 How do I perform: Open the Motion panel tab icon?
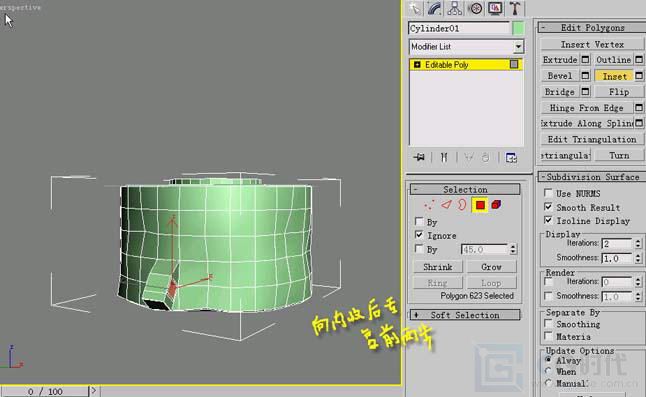[475, 8]
